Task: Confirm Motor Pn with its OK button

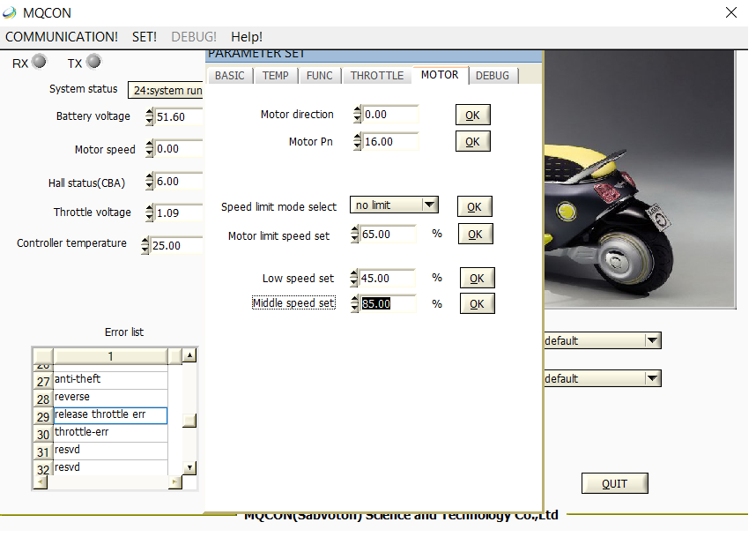Action: (x=472, y=142)
